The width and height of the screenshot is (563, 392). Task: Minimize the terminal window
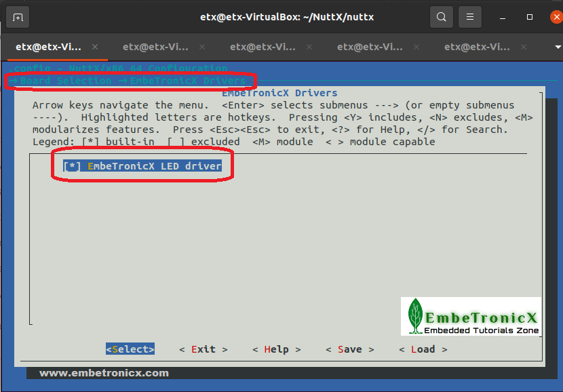503,17
